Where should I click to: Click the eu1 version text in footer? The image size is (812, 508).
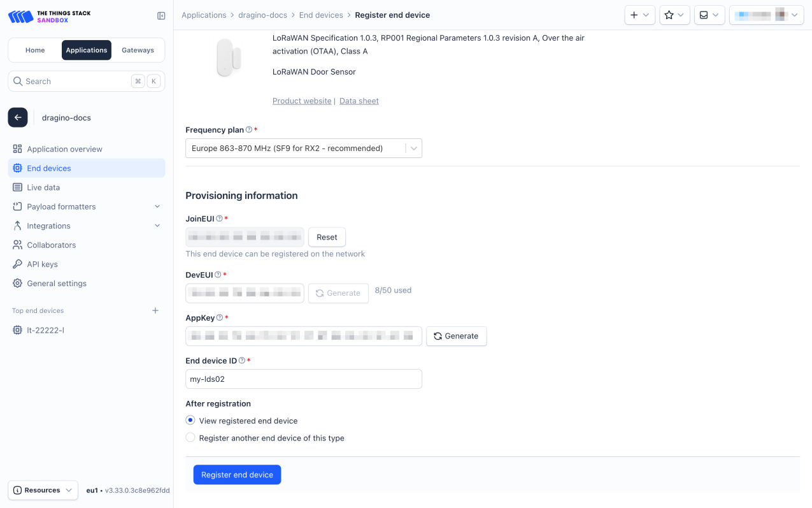coord(128,490)
